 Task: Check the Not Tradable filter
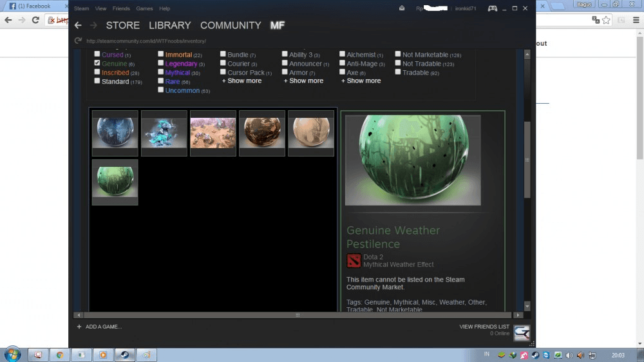coord(397,63)
